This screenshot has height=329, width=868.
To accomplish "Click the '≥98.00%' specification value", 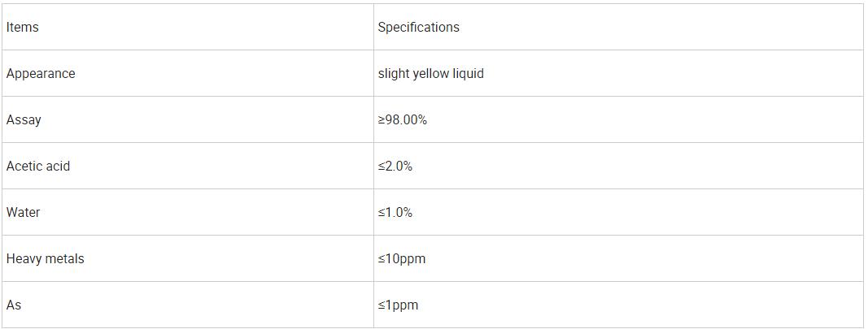I will coord(403,119).
